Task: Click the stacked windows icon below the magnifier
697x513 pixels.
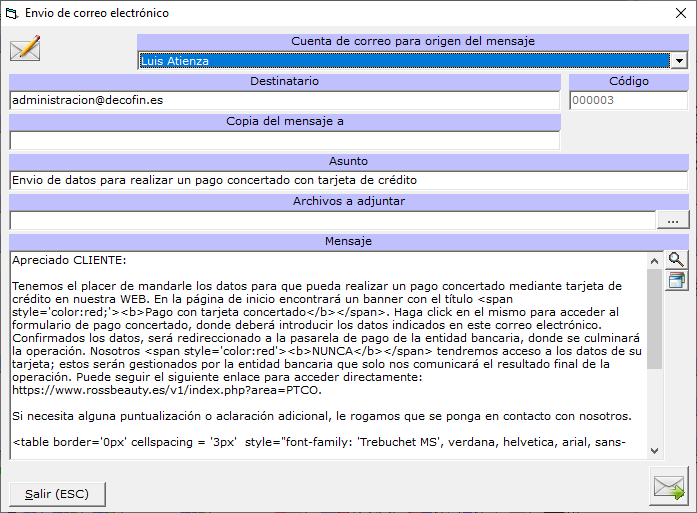Action: coord(676,280)
